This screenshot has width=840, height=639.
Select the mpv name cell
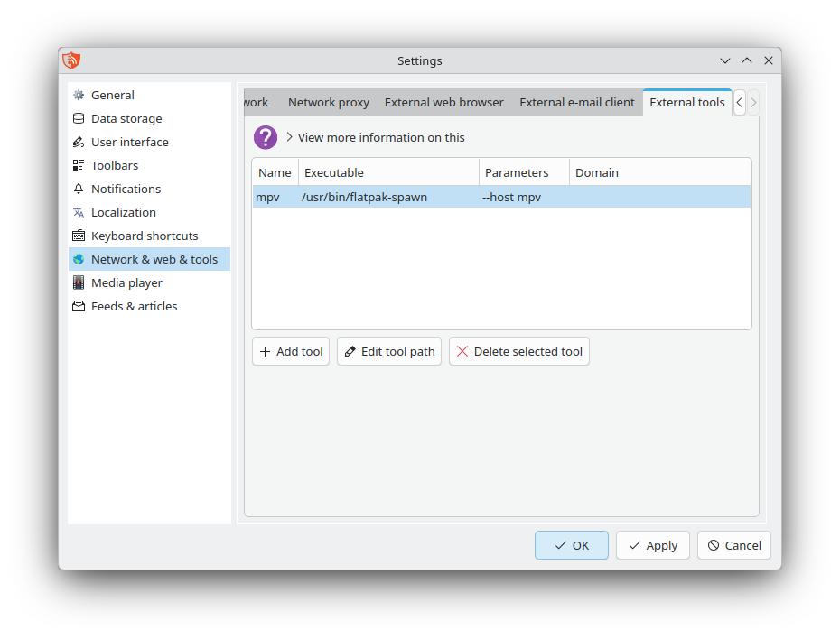[x=275, y=197]
